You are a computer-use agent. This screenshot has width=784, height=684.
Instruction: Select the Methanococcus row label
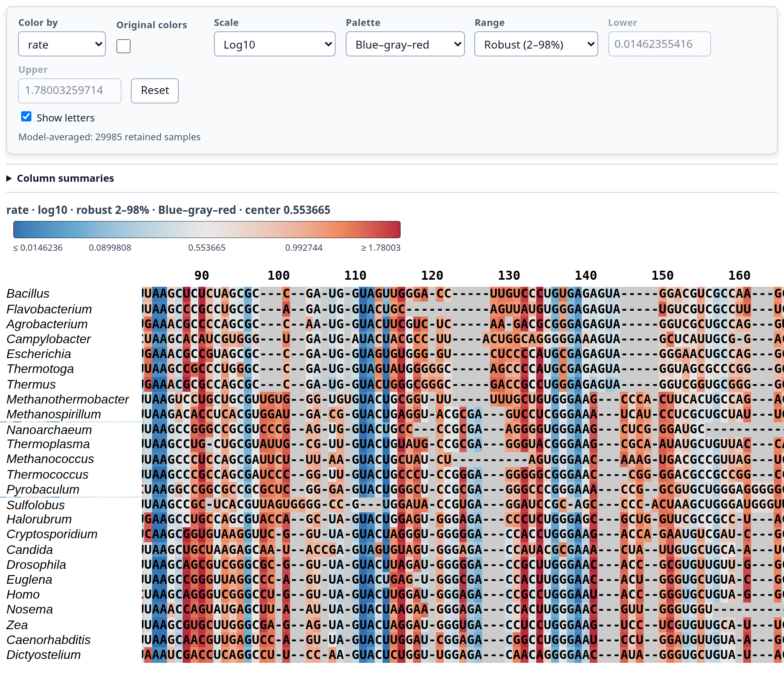coord(50,459)
